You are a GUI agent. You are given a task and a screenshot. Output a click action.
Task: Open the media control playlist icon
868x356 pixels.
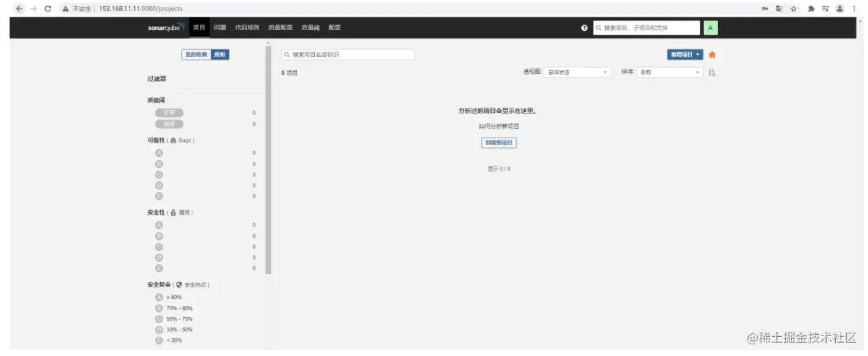point(826,9)
